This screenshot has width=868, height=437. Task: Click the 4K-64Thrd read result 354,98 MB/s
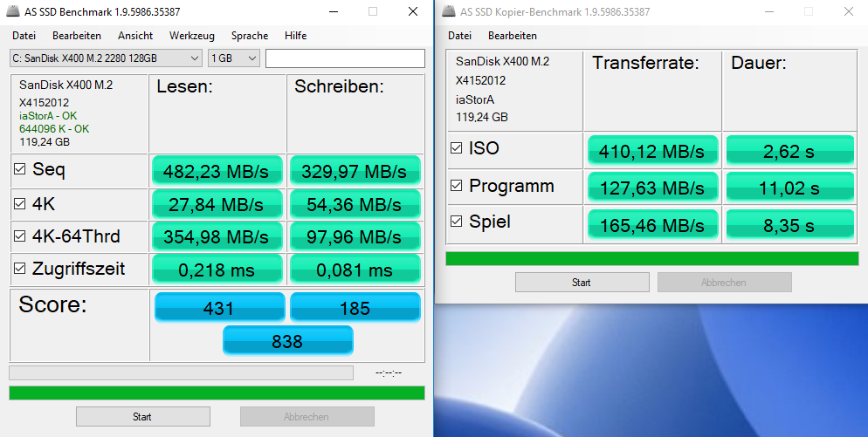tap(217, 236)
